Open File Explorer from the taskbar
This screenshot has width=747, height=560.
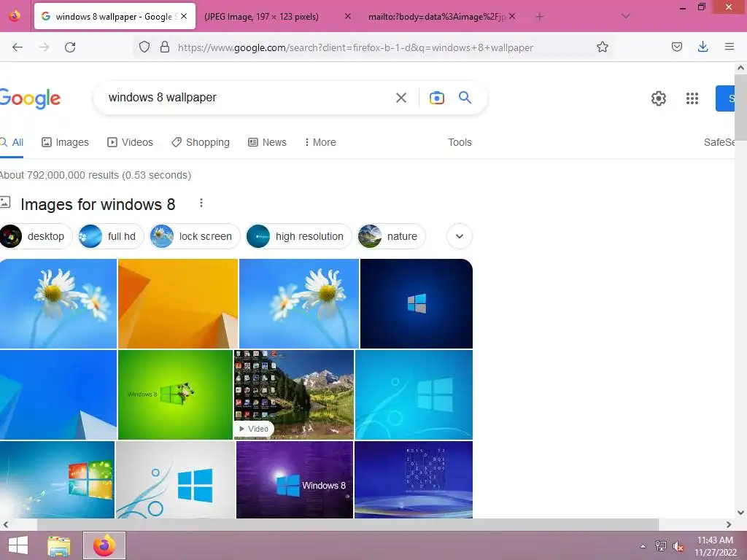tap(59, 545)
